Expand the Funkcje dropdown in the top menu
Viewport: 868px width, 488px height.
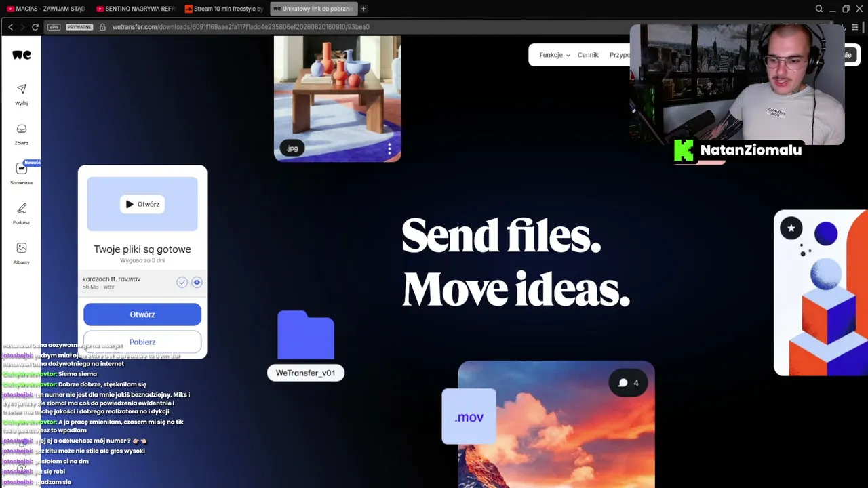554,55
